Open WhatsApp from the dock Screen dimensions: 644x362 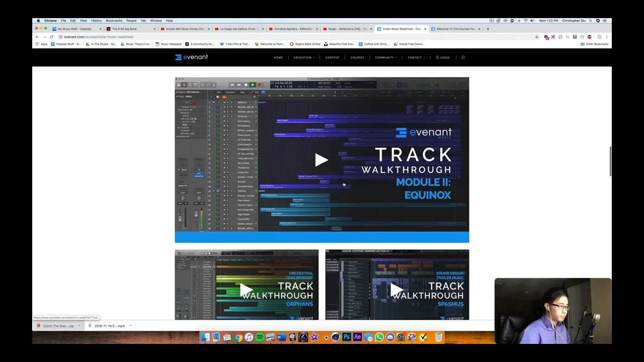379,337
